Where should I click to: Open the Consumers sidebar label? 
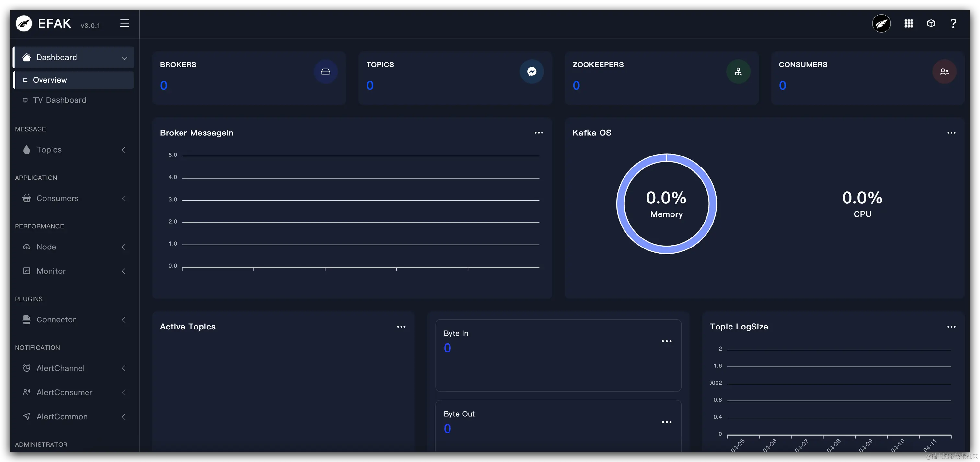click(57, 199)
